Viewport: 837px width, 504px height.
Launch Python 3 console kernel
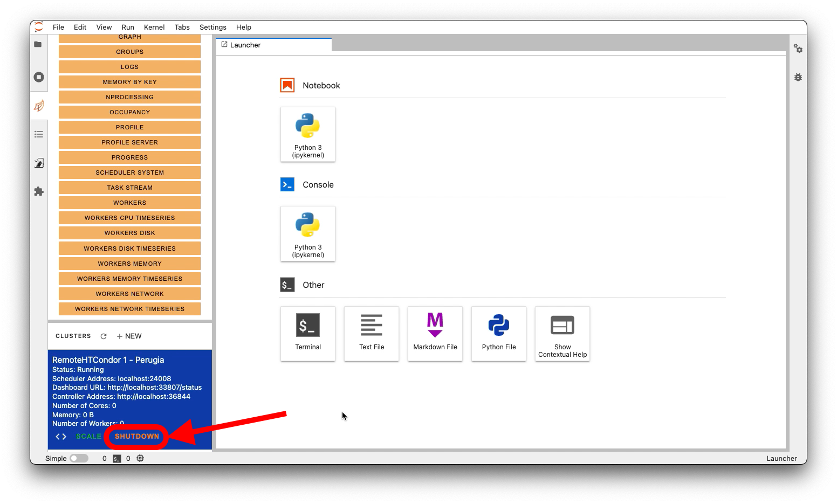[308, 234]
